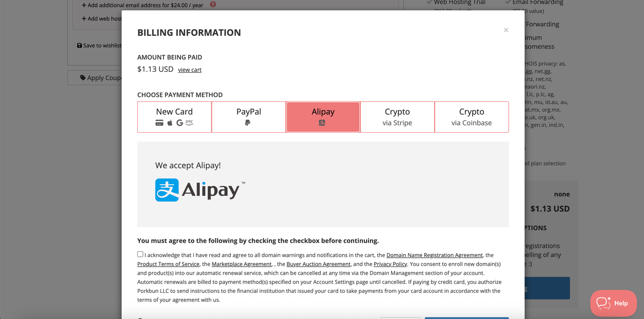This screenshot has width=644, height=319.
Task: Select the New Card payment method
Action: click(175, 117)
